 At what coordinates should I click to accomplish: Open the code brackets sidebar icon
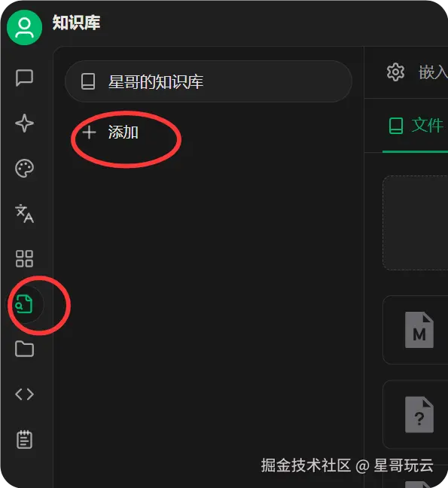[25, 395]
